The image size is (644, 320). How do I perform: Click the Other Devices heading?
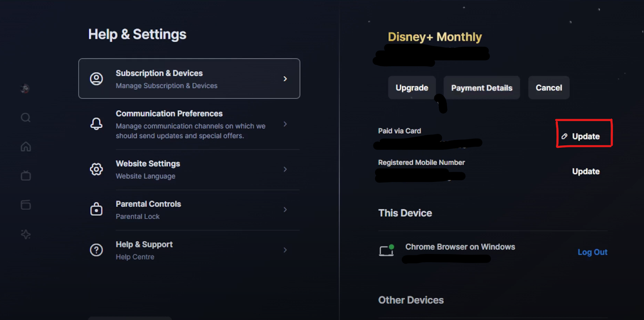tap(411, 300)
